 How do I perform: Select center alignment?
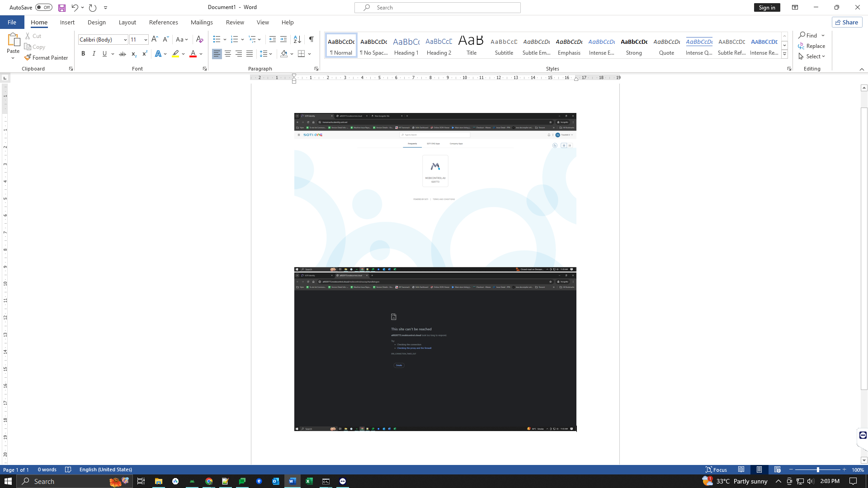click(228, 54)
